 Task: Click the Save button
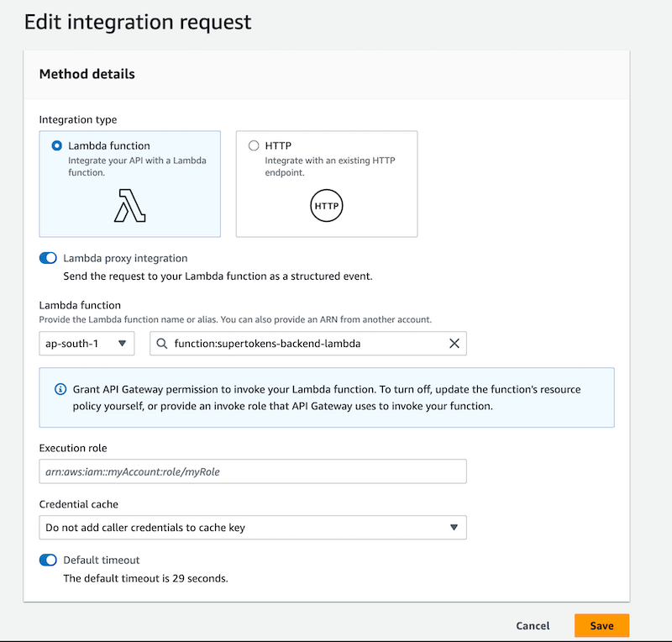[x=601, y=625]
